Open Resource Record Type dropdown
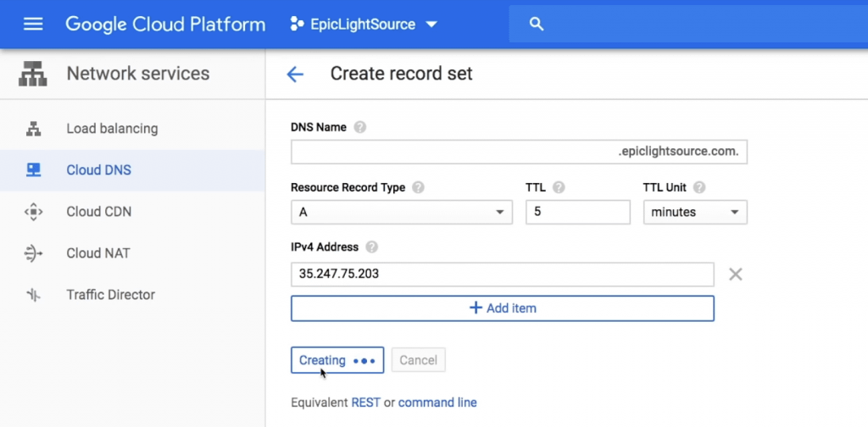Image resolution: width=868 pixels, height=427 pixels. click(x=401, y=213)
